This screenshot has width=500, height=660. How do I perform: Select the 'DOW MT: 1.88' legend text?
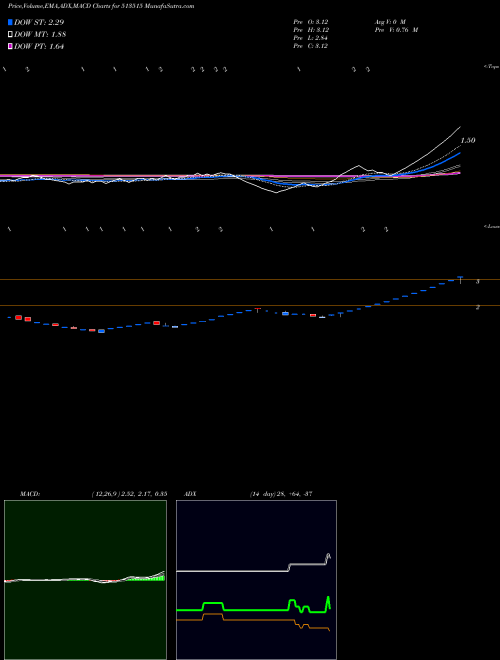point(40,35)
